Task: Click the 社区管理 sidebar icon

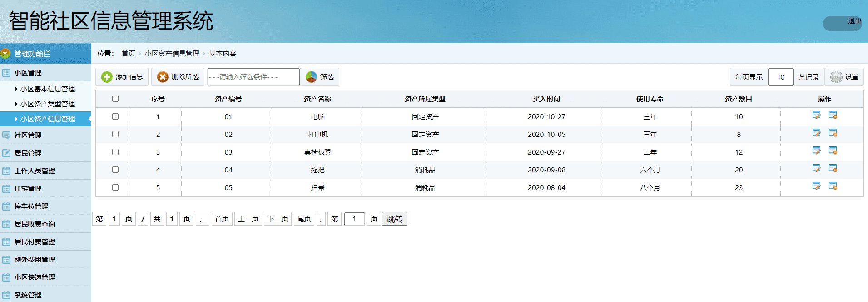Action: click(6, 135)
